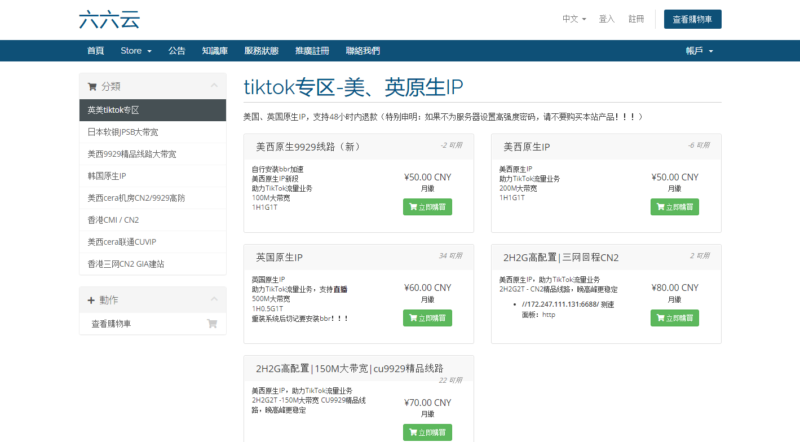The width and height of the screenshot is (800, 442).
Task: Click the 登入 login link
Action: 606,19
